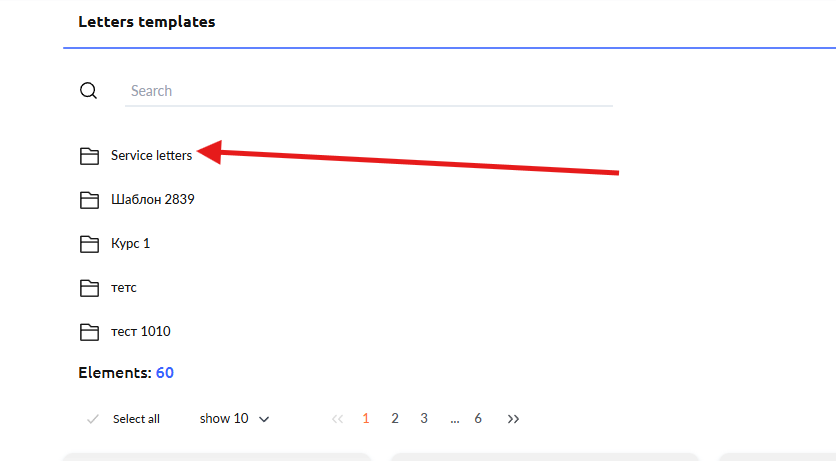Viewport: 836px width, 461px height.
Task: Open the Курс 1 folder
Action: click(130, 244)
